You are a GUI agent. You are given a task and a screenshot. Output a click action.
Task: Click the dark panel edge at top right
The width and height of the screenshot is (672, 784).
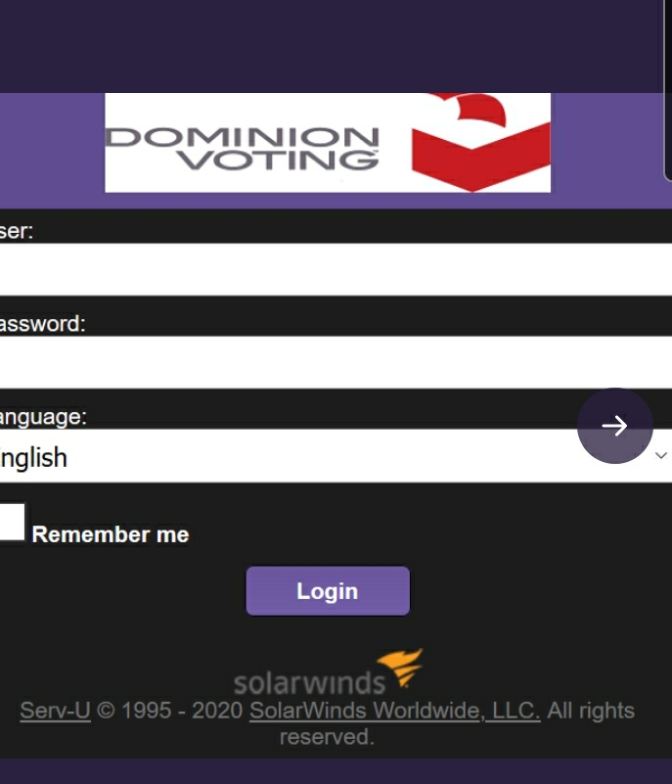(667, 88)
